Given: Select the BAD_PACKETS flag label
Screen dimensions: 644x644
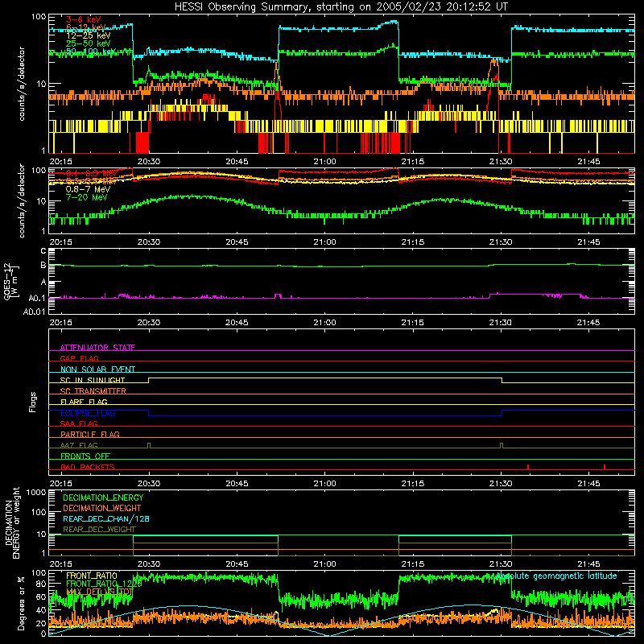Looking at the screenshot, I should click(88, 467).
